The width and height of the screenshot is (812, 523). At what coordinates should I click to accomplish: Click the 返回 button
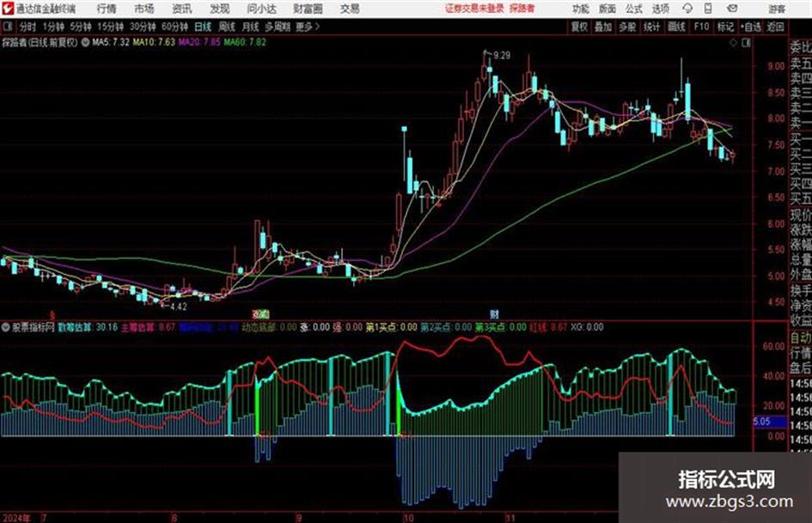click(775, 27)
